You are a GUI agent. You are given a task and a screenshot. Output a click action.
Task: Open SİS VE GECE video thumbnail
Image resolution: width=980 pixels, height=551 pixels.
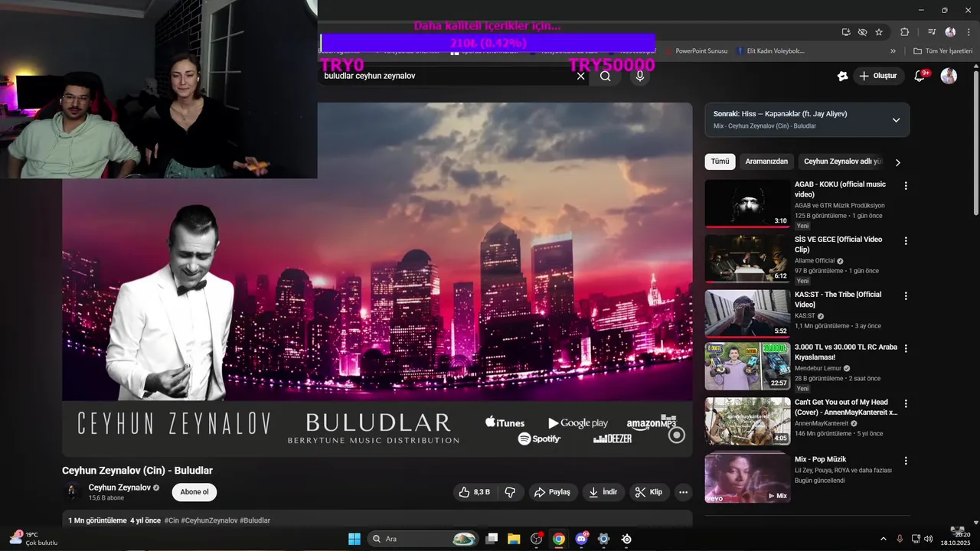click(747, 259)
